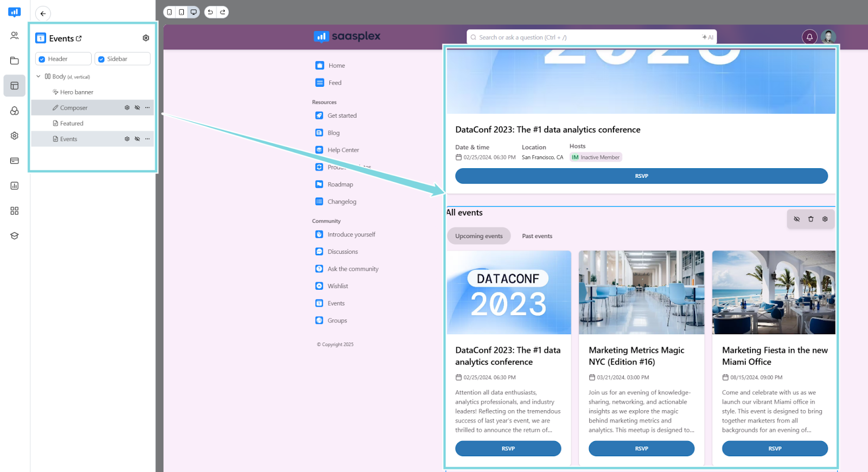Open the analytics report icon in left rail

[x=15, y=186]
